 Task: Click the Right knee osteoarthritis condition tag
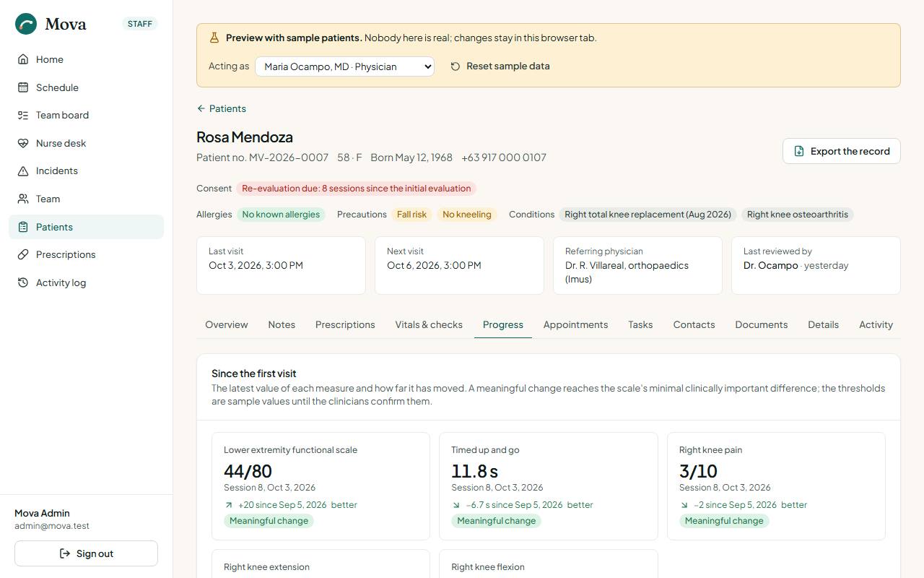pos(798,215)
